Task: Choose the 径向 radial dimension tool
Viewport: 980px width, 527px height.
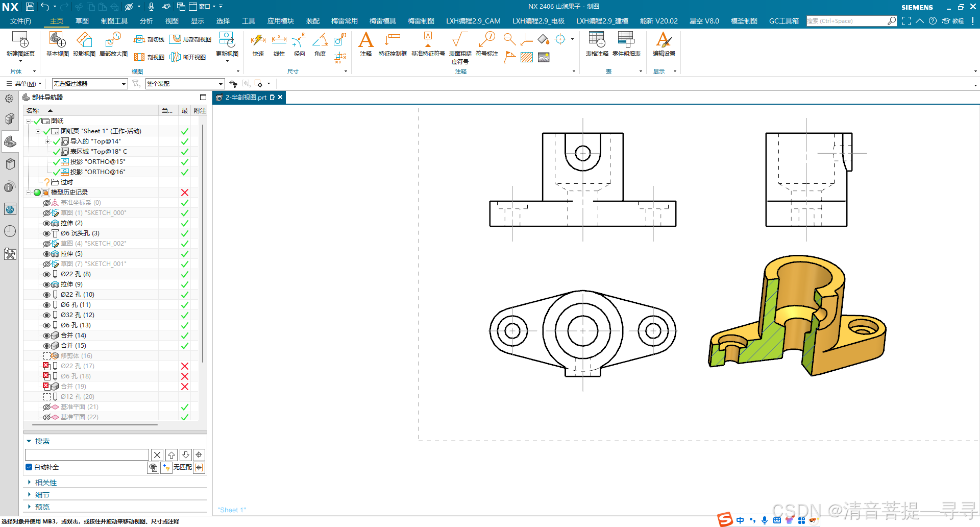Action: coord(299,44)
